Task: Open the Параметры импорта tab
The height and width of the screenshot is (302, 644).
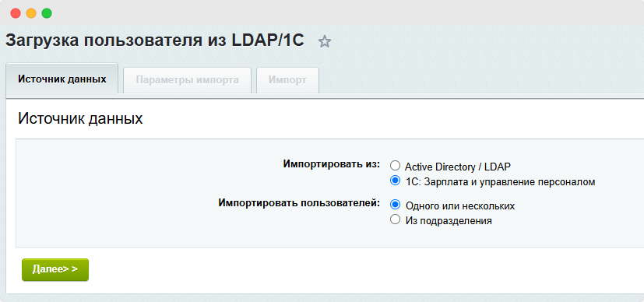Action: point(188,80)
